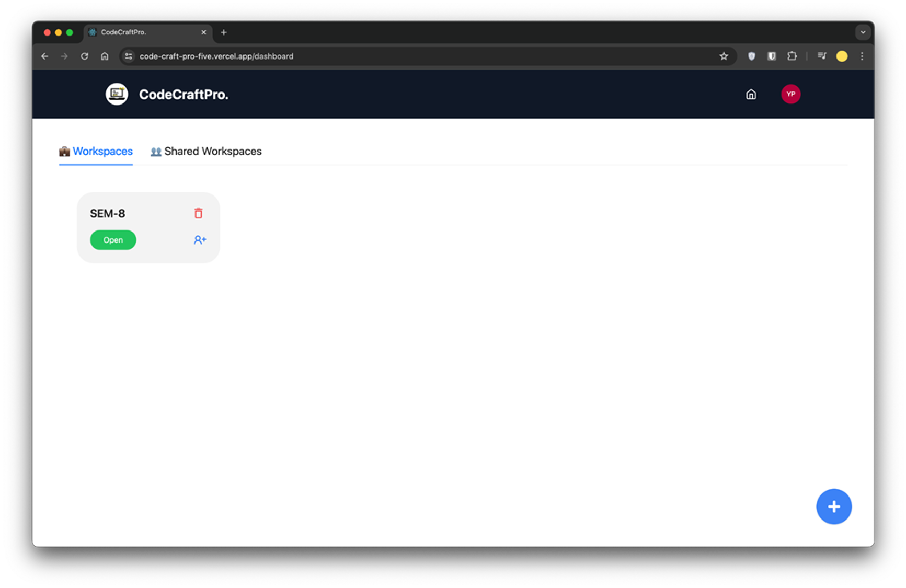The image size is (906, 588).
Task: Open Chrome's three-dot menu
Action: [x=862, y=56]
